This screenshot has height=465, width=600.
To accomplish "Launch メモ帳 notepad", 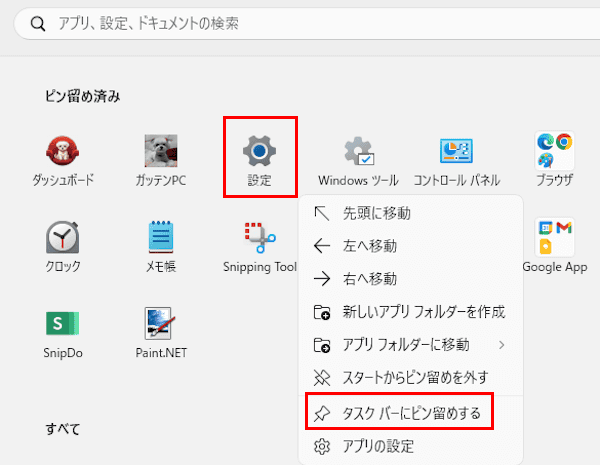I will 161,247.
